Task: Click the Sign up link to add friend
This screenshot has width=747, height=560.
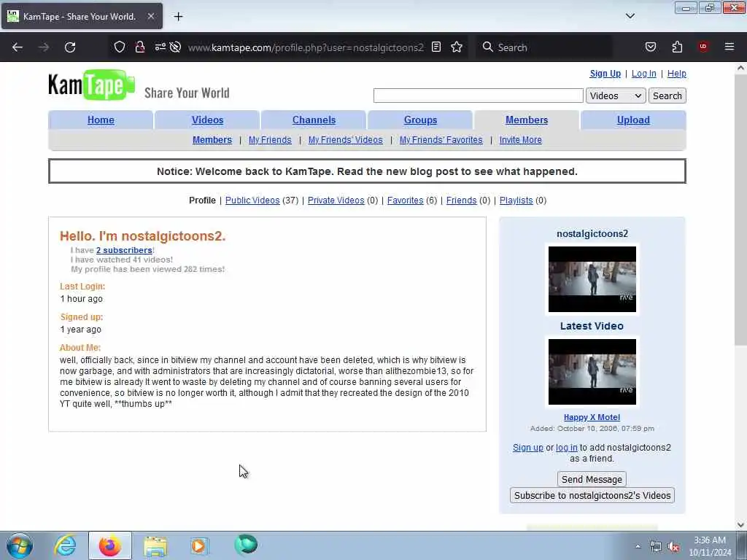Action: point(528,448)
